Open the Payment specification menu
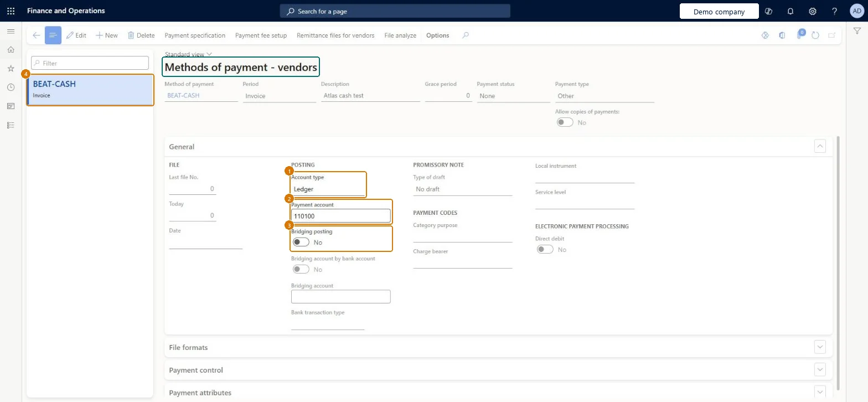 tap(195, 35)
